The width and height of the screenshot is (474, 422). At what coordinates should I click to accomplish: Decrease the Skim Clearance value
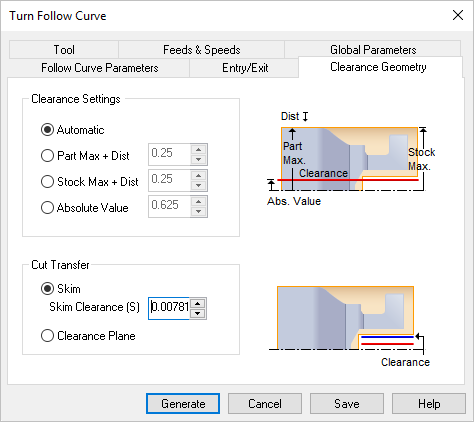pos(198,313)
